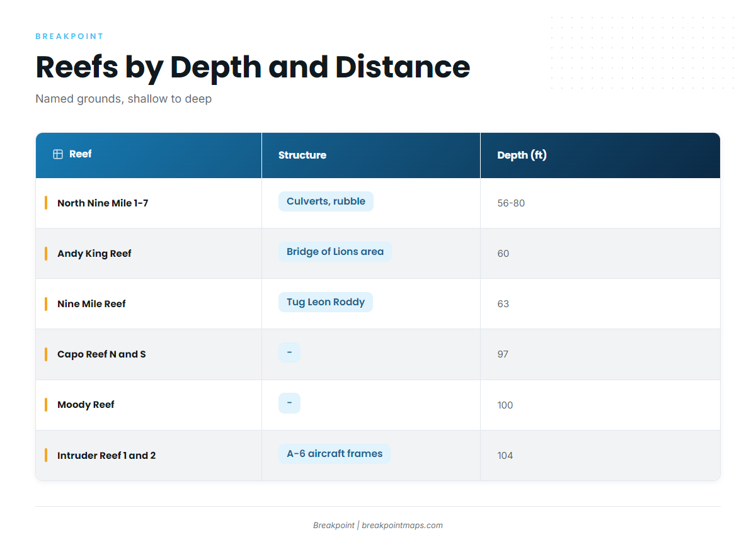This screenshot has height=547, width=756.
Task: Select the Moody Reef row name
Action: pyautogui.click(x=86, y=405)
